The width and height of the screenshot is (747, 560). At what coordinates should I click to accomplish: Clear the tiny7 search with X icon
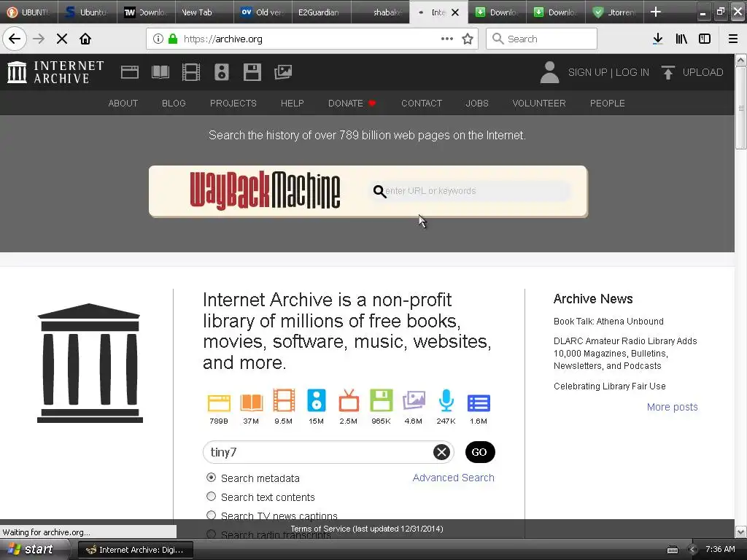441,452
